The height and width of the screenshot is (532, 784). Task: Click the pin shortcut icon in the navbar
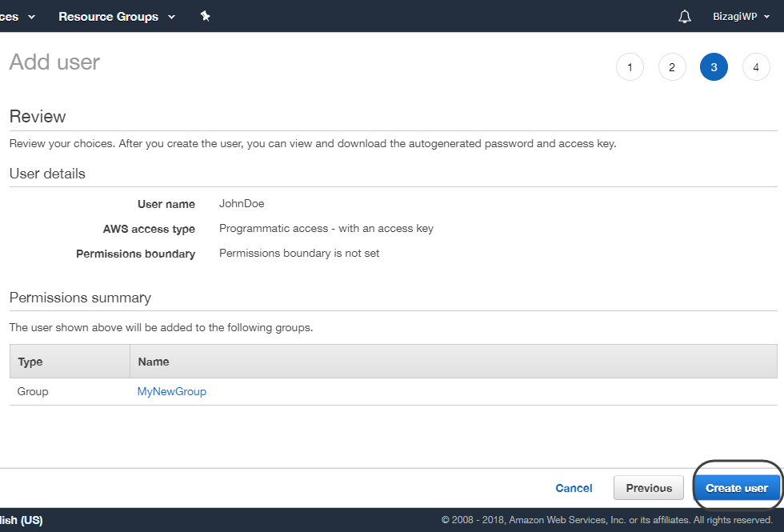coord(205,16)
